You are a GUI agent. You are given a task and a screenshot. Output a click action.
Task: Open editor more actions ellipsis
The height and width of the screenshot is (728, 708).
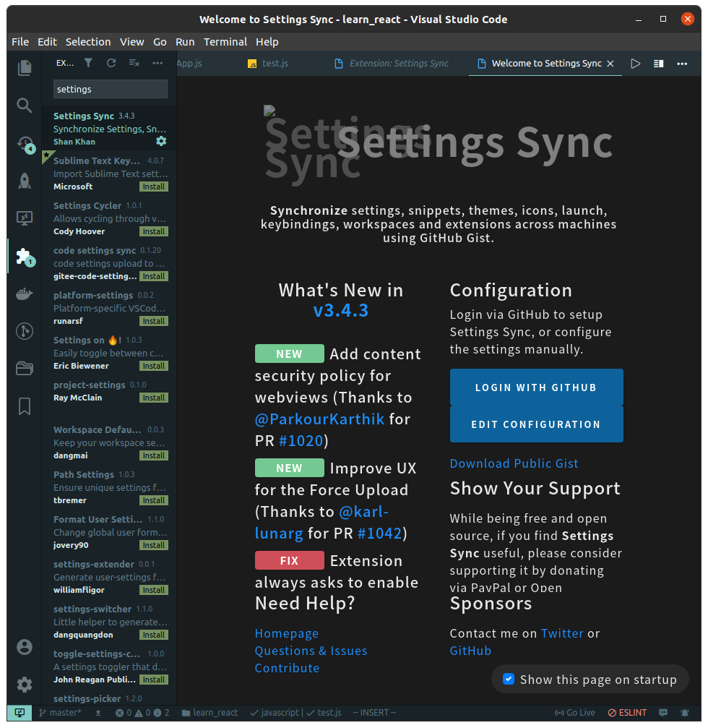click(x=682, y=64)
